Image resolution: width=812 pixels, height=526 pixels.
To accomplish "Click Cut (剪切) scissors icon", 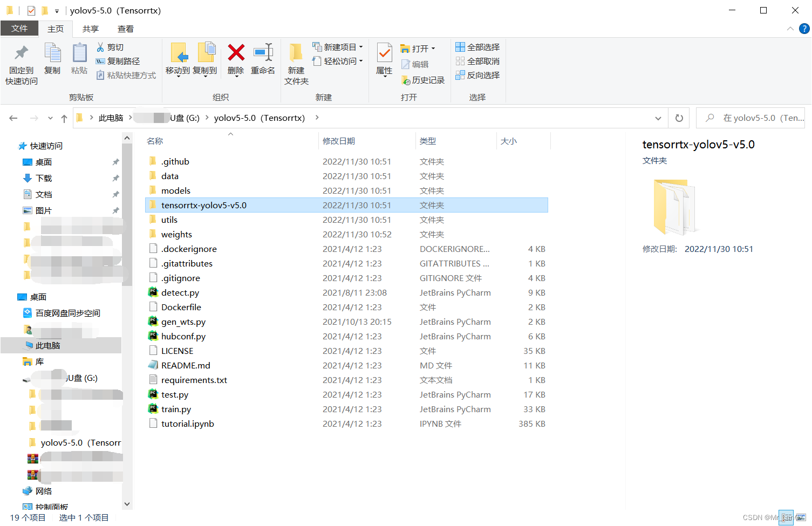I will pos(100,47).
